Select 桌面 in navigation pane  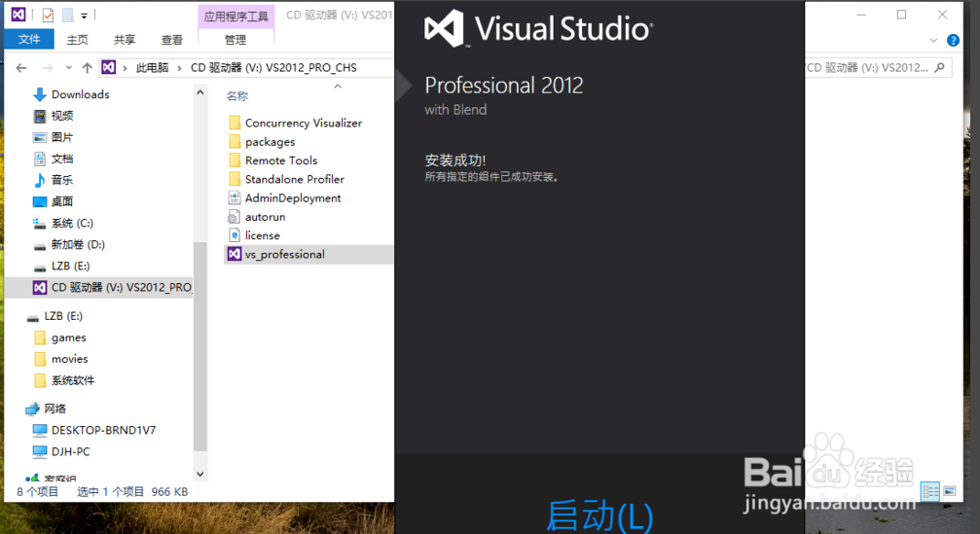pyautogui.click(x=62, y=201)
